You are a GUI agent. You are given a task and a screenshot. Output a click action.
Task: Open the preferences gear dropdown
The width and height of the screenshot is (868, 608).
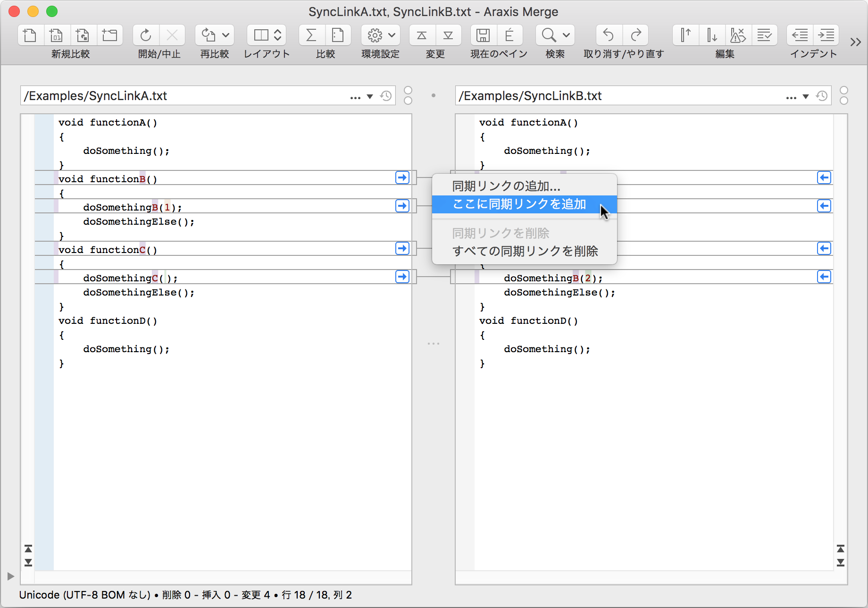pyautogui.click(x=381, y=35)
